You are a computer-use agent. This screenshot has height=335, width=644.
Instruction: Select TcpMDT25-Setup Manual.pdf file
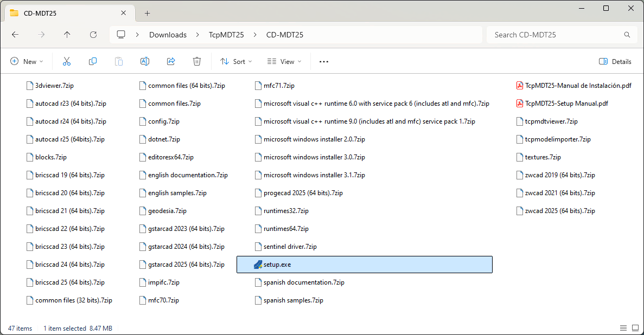[x=562, y=104]
